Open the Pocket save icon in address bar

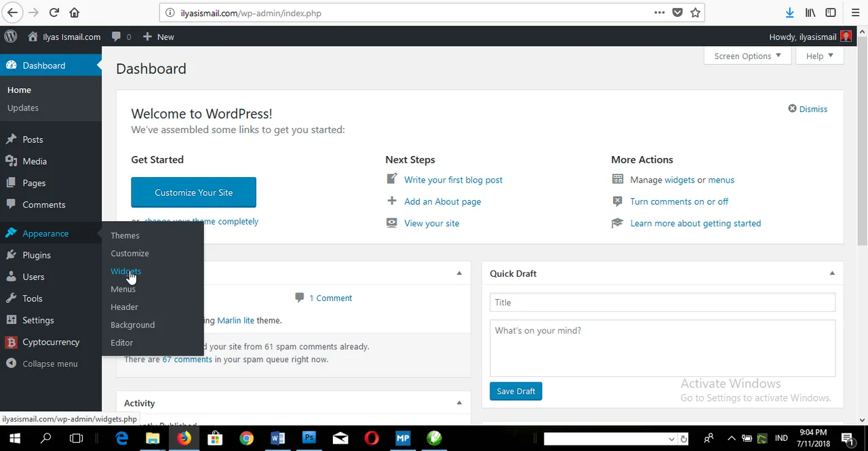pos(677,12)
